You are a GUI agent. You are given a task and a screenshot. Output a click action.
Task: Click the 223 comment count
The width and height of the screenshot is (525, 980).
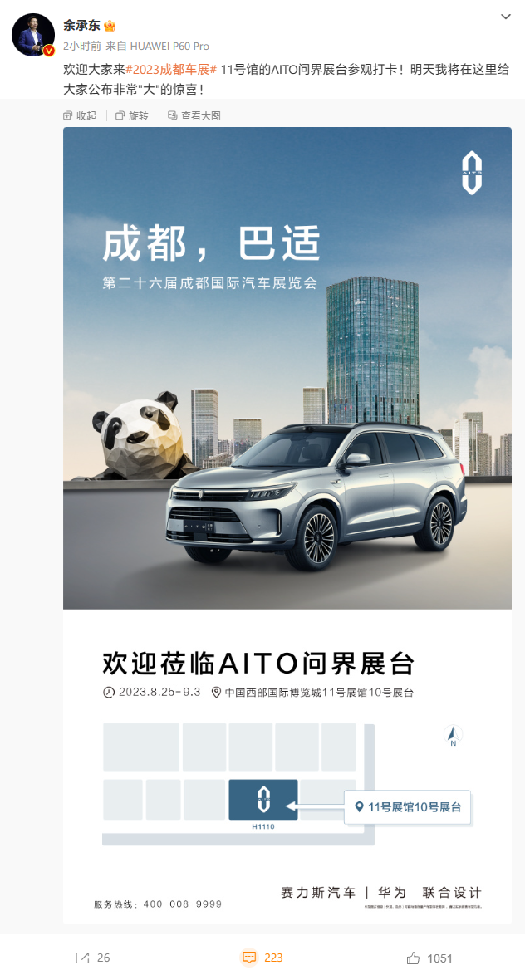274,958
